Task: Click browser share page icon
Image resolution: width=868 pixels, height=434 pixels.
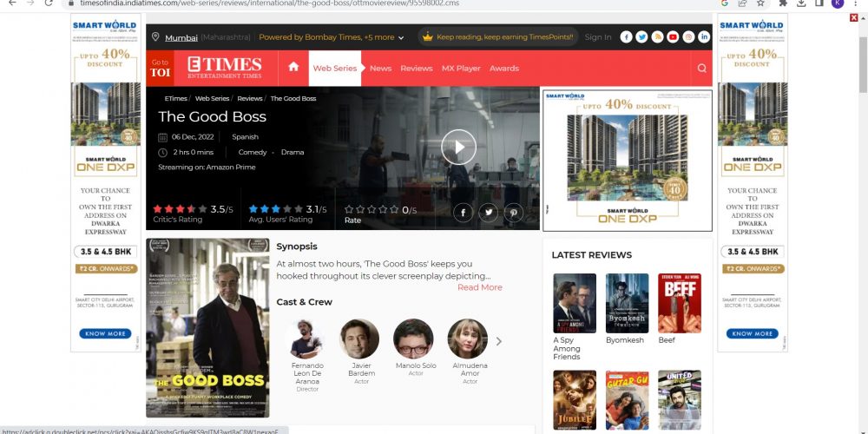Action: click(x=742, y=3)
